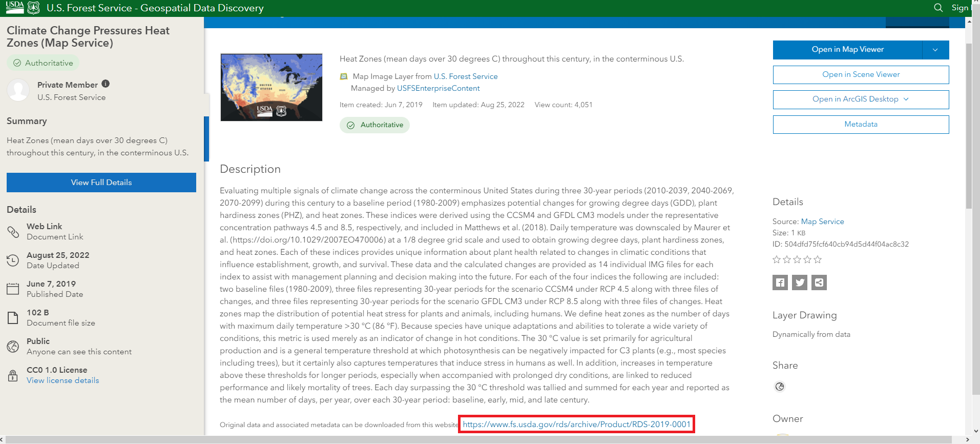
Task: Click the Document file size page icon
Action: click(13, 318)
